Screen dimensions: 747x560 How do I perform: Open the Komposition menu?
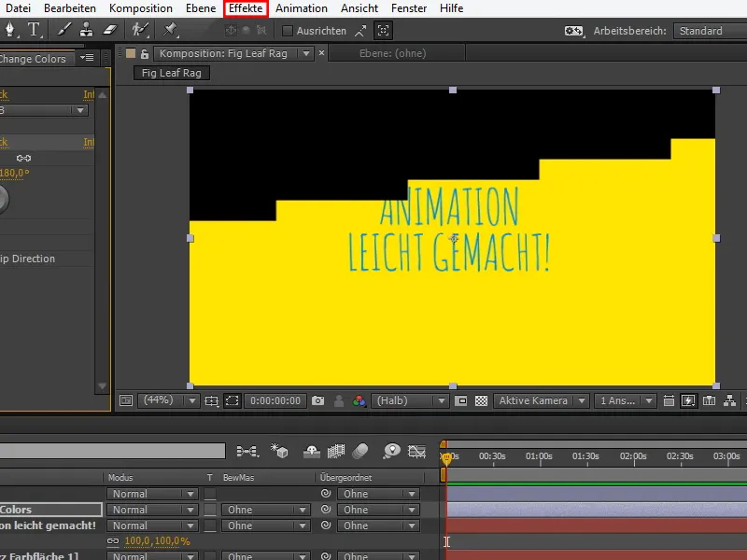tap(141, 8)
